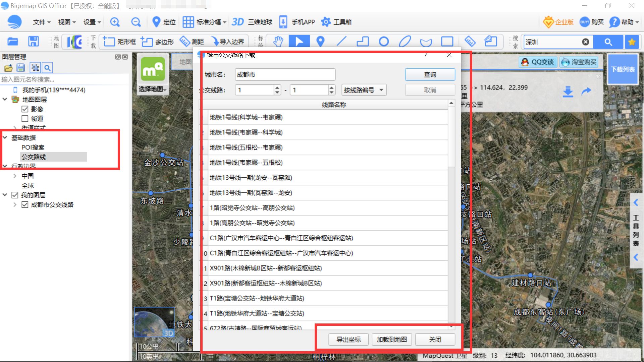This screenshot has width=644, height=362.
Task: Click the zoom out magnifier icon
Action: click(136, 22)
